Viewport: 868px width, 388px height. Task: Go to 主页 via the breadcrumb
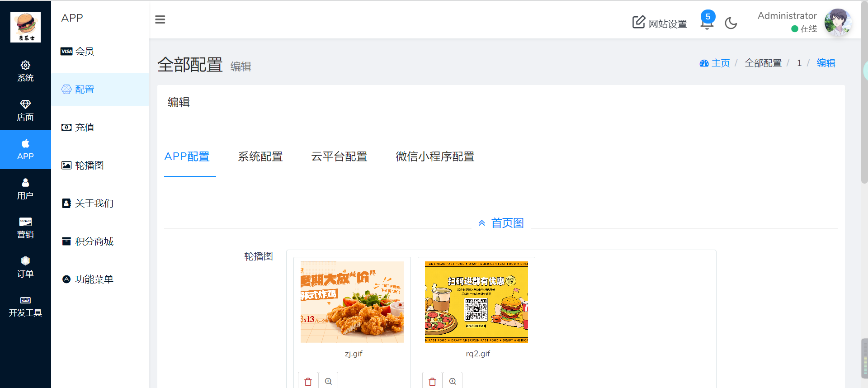click(x=715, y=63)
